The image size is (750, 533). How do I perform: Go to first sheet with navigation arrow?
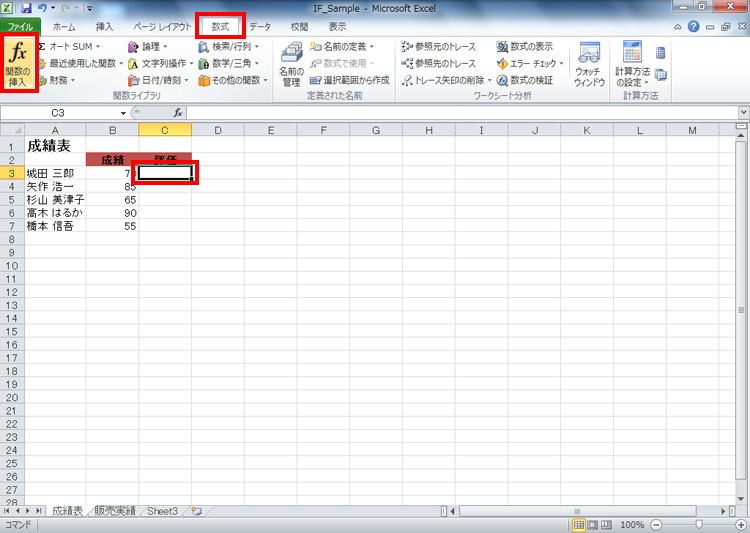tap(7, 511)
